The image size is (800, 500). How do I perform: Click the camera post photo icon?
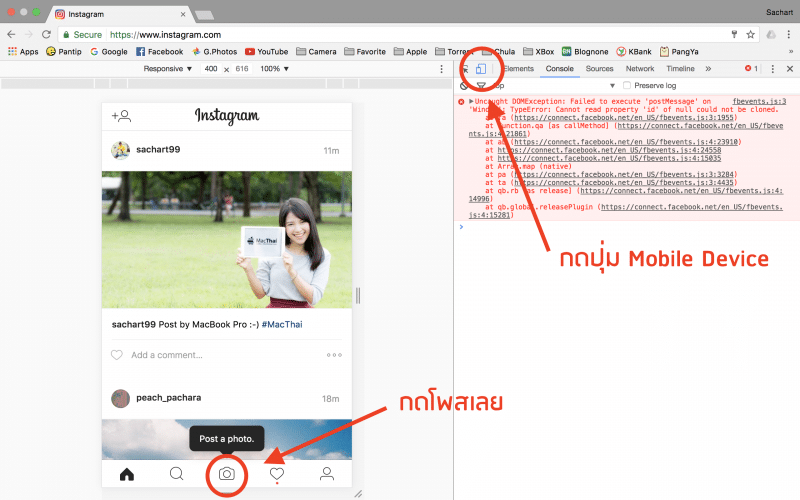click(227, 474)
